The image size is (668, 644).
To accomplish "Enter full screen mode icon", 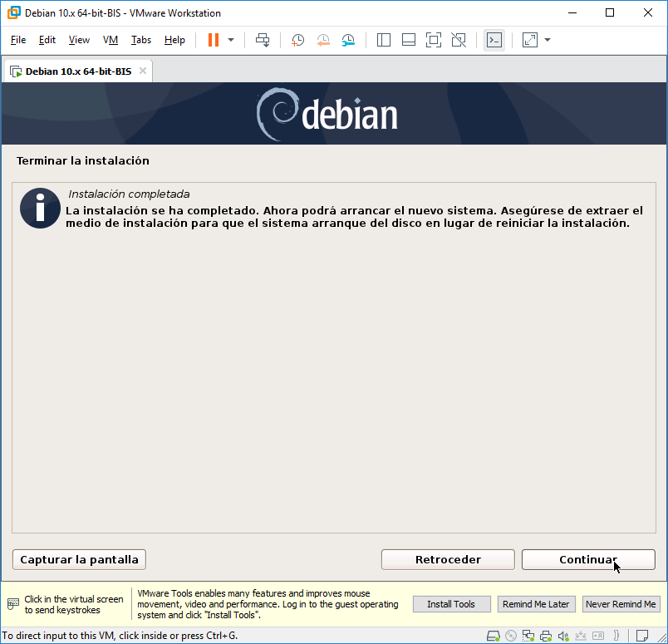I will click(434, 40).
